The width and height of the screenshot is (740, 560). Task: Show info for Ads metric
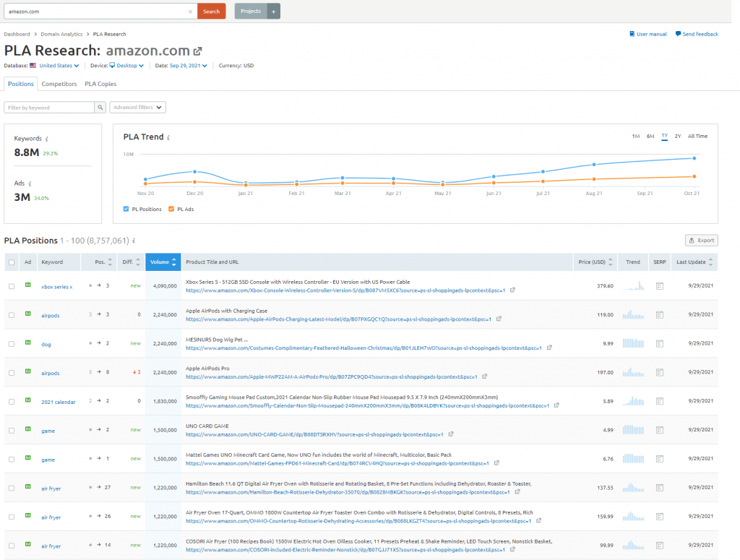[30, 184]
